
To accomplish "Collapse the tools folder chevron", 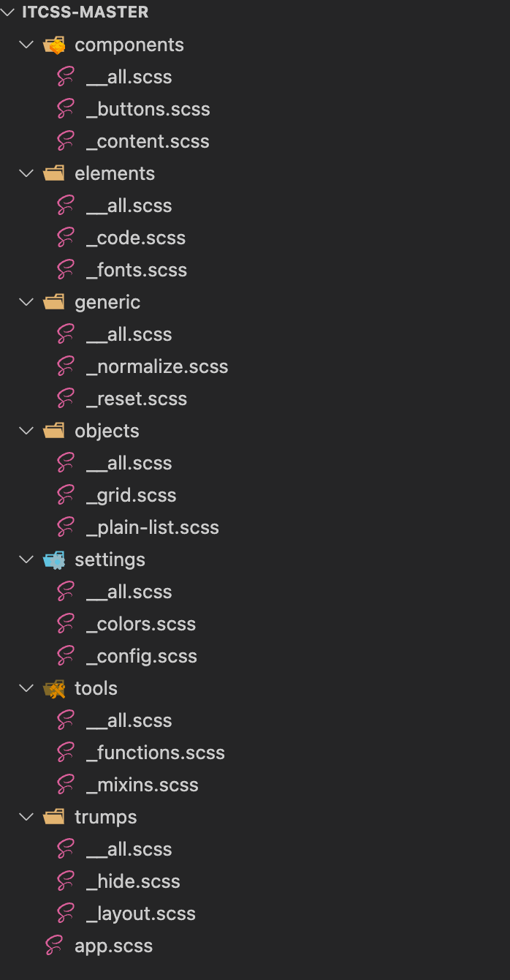I will [27, 689].
